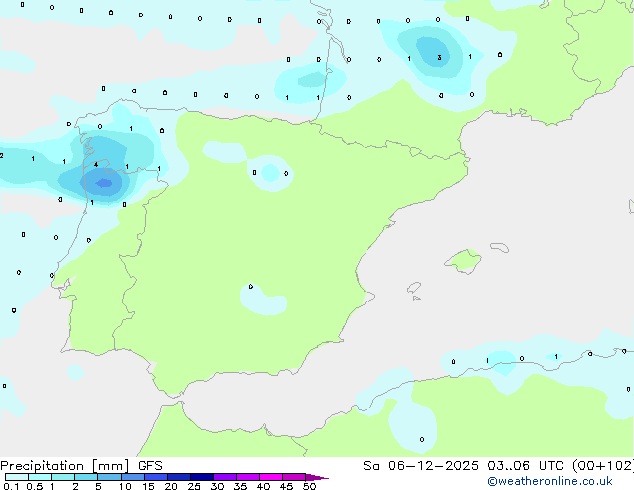The height and width of the screenshot is (490, 634).
Task: Click the darkest blue precipitation core over northwest Iberia
Action: click(104, 183)
